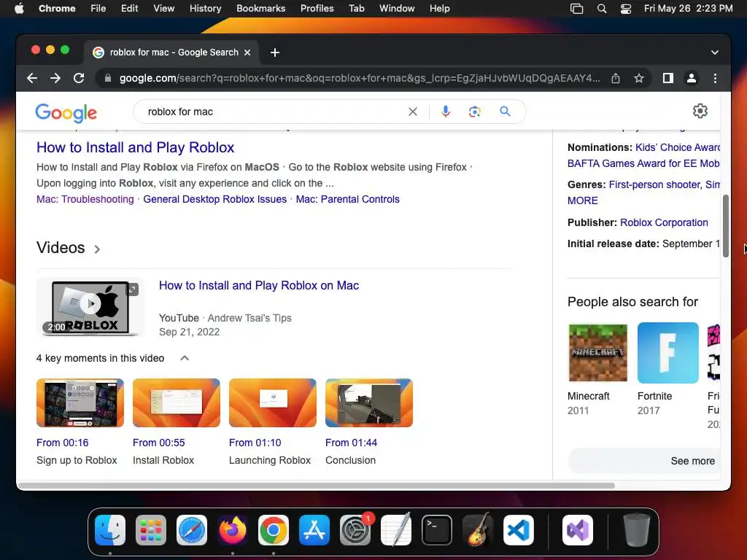
Task: Launch Safari from the Dock
Action: click(192, 530)
